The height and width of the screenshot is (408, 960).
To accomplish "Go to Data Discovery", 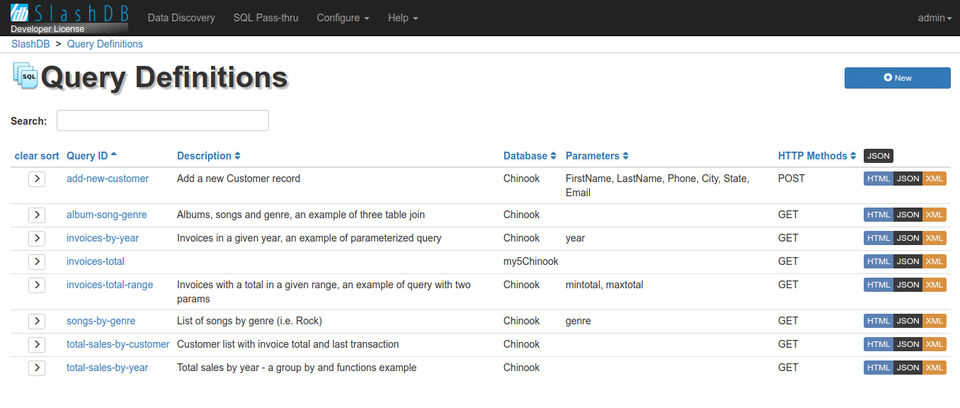I will [x=182, y=18].
